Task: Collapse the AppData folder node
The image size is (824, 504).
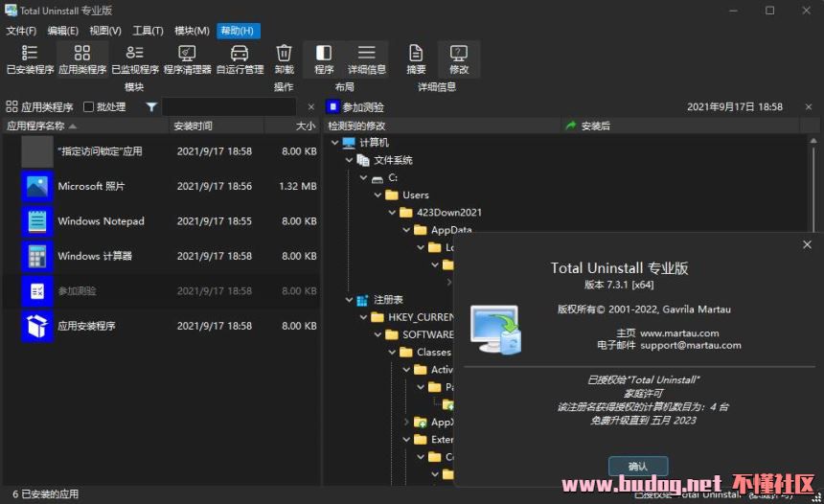Action: pos(406,230)
